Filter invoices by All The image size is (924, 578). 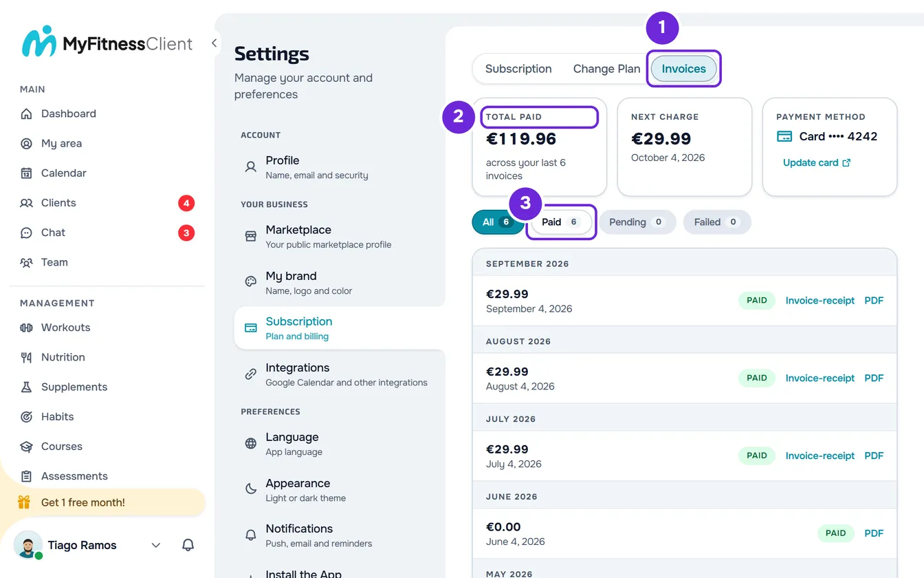498,222
